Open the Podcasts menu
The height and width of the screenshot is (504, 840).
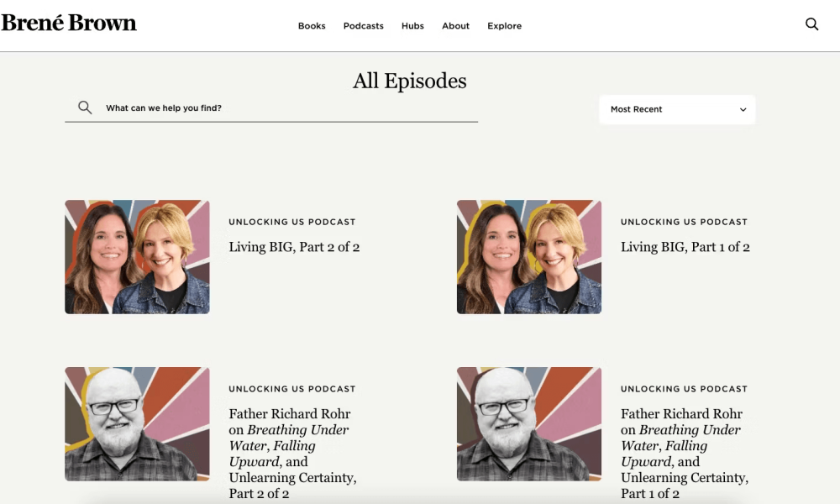[x=363, y=26]
